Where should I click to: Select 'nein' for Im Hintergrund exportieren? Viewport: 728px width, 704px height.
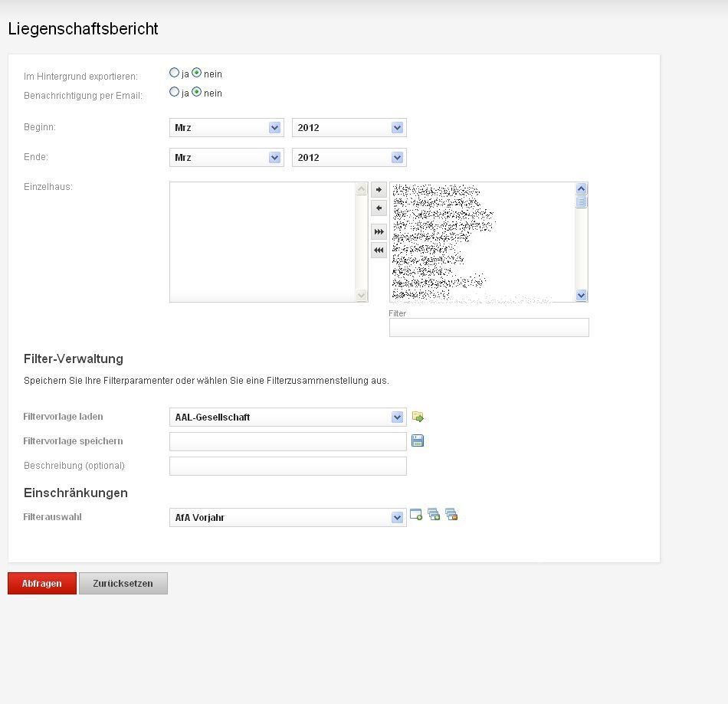pyautogui.click(x=197, y=73)
